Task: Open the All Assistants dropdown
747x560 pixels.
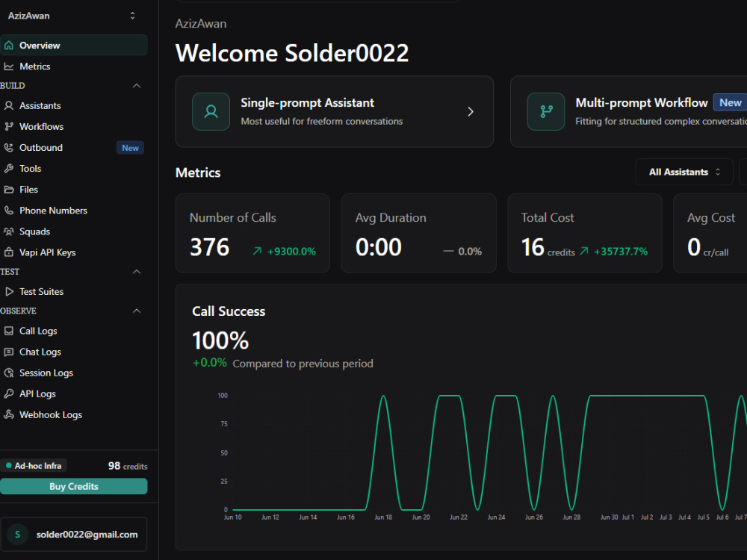Action: [x=684, y=172]
